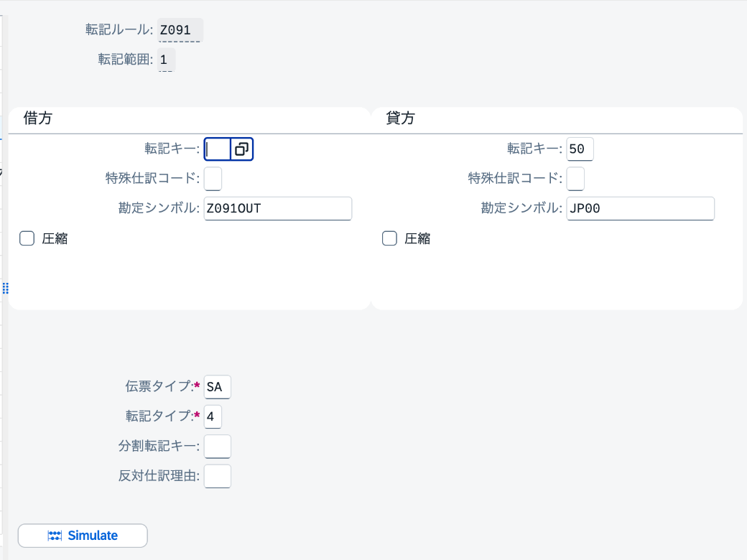
Task: Click the debit 特殊仕訳コード field
Action: pos(213,179)
